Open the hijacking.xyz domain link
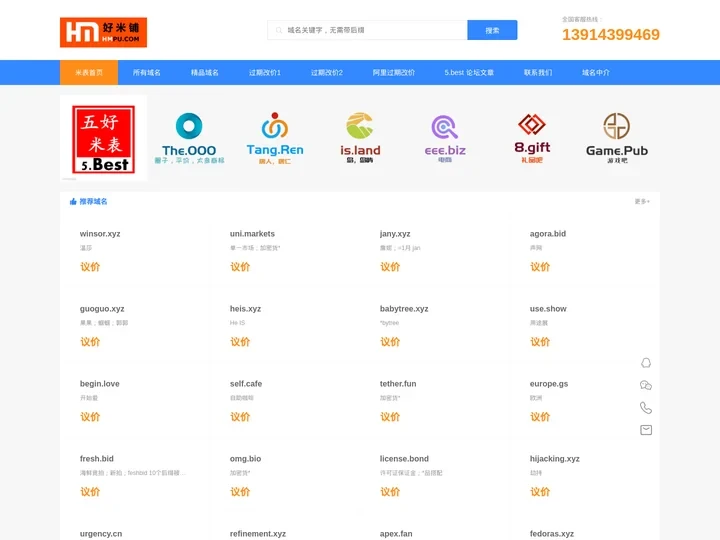 click(x=555, y=458)
